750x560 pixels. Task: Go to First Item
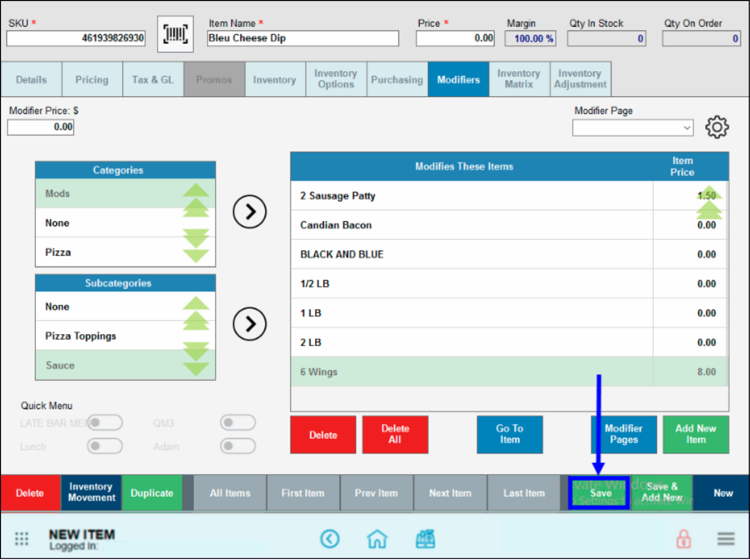click(x=303, y=493)
